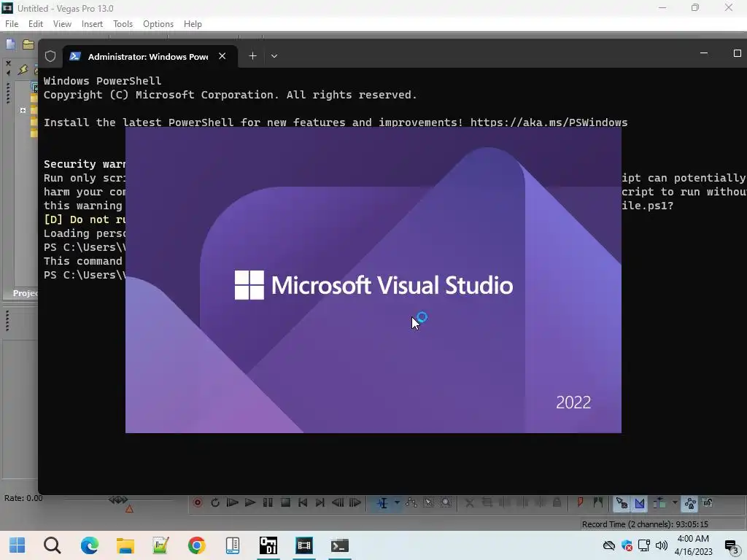Image resolution: width=747 pixels, height=560 pixels.
Task: Step to next frame in Vegas transport
Action: [355, 502]
